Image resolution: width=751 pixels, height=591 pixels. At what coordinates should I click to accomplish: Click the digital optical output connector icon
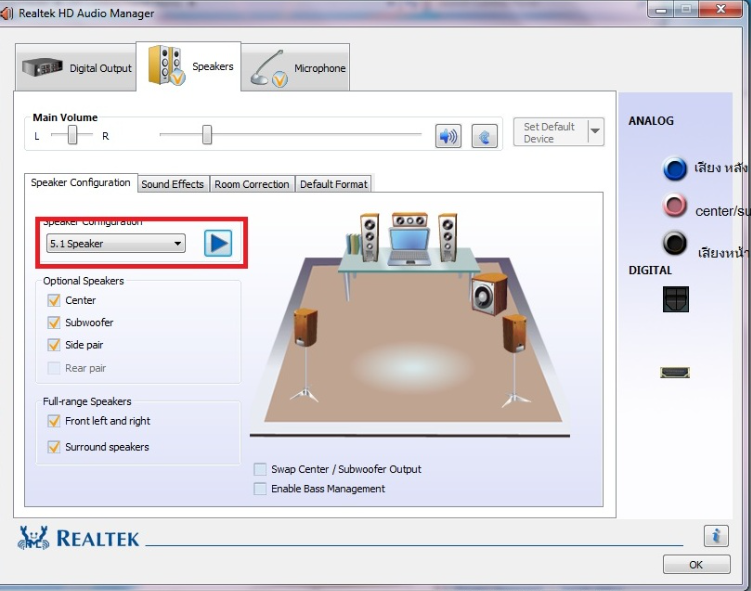pyautogui.click(x=676, y=299)
